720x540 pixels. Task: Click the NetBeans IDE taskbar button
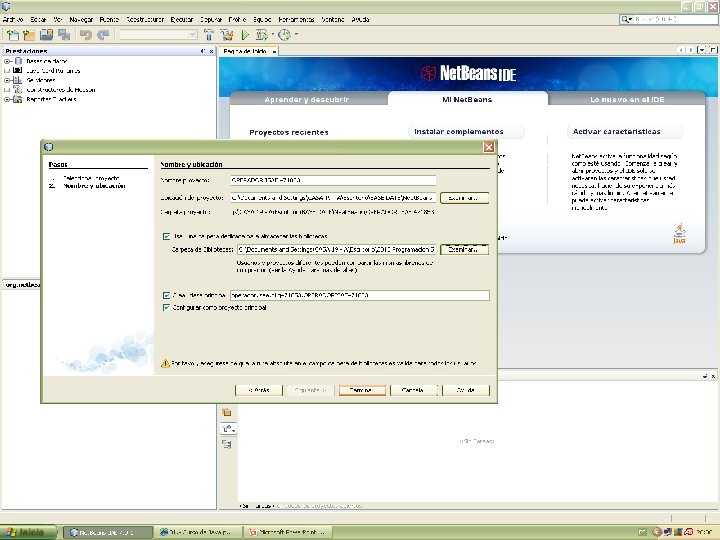tap(107, 532)
